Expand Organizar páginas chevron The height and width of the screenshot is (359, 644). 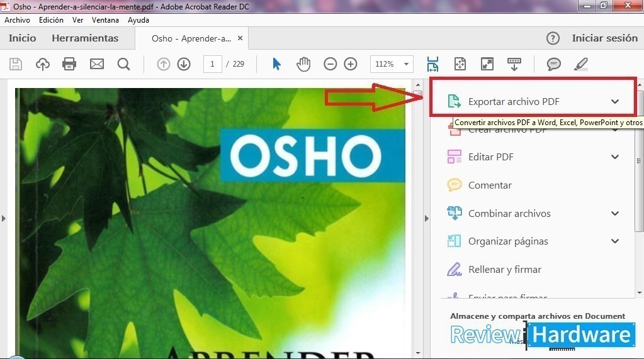[615, 241]
